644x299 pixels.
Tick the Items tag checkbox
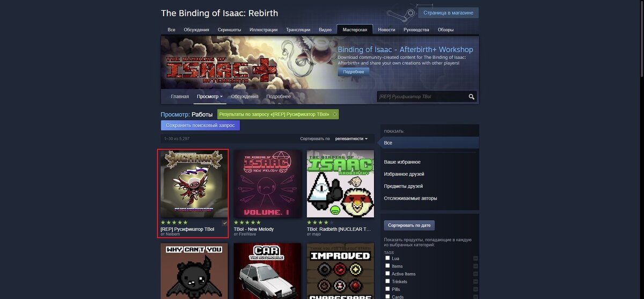pos(387,266)
